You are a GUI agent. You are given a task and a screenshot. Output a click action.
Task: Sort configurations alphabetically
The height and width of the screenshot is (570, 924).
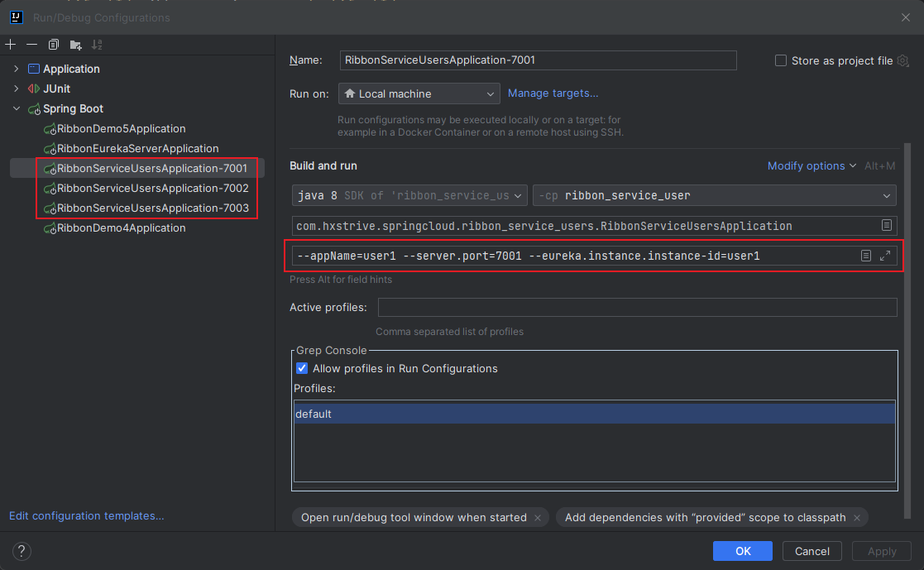[x=98, y=44]
